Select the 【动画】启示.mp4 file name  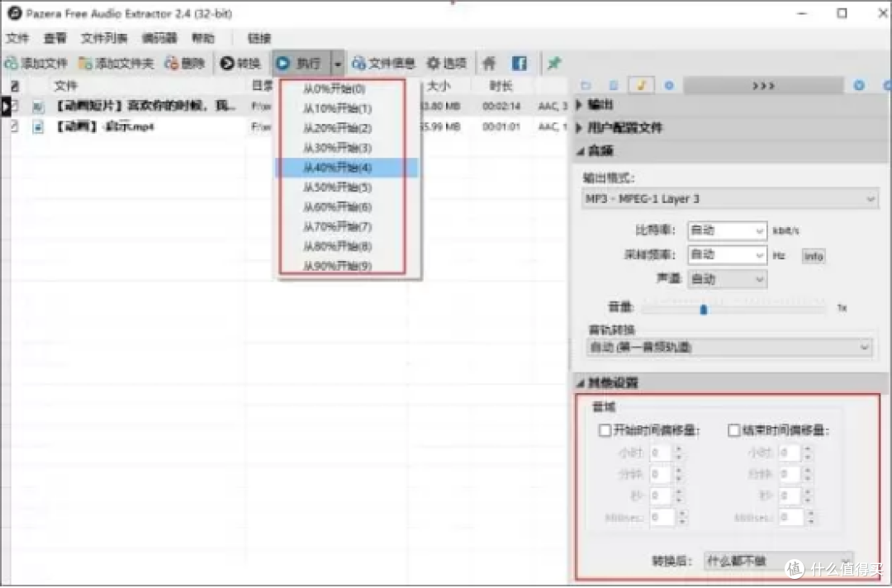pos(105,126)
